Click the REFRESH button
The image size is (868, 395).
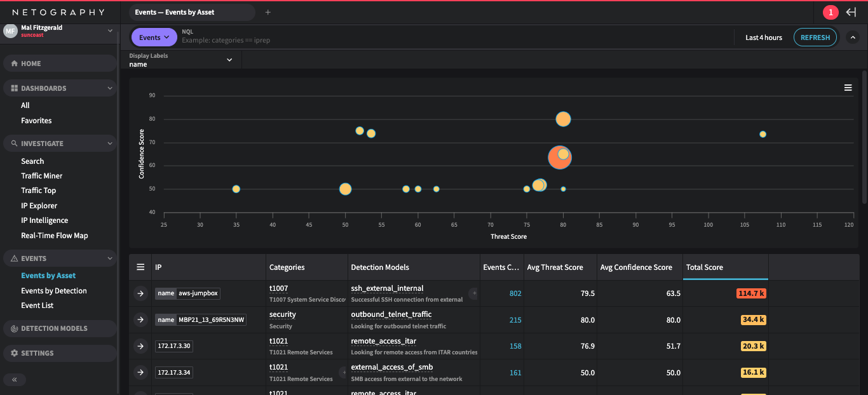pyautogui.click(x=815, y=37)
